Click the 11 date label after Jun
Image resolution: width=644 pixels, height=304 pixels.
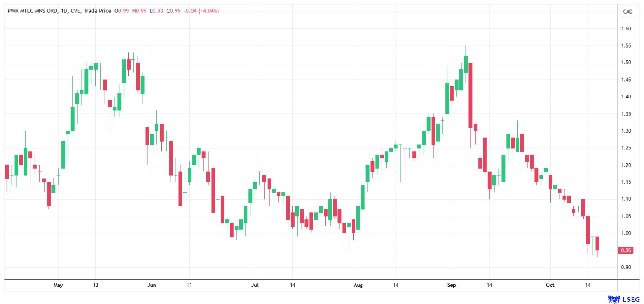(x=189, y=285)
